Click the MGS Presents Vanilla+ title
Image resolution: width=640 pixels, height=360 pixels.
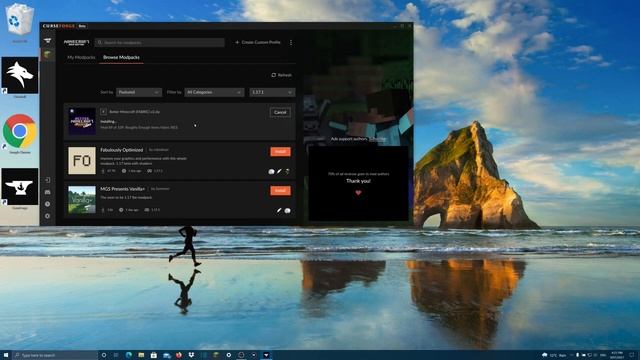tap(122, 189)
